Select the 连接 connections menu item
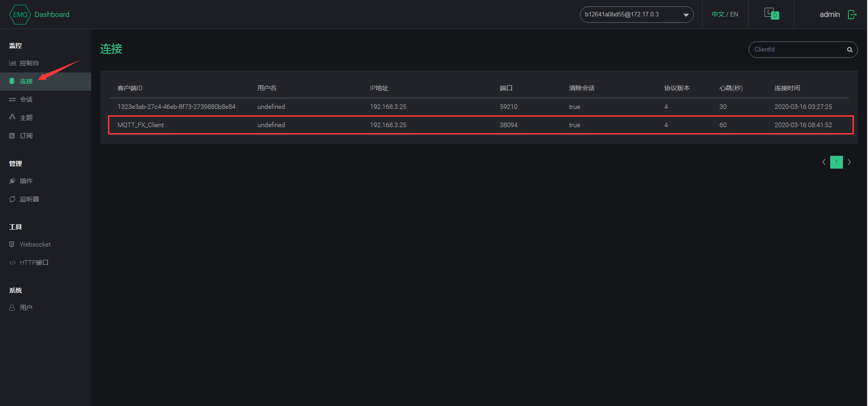The image size is (868, 406). tap(26, 81)
